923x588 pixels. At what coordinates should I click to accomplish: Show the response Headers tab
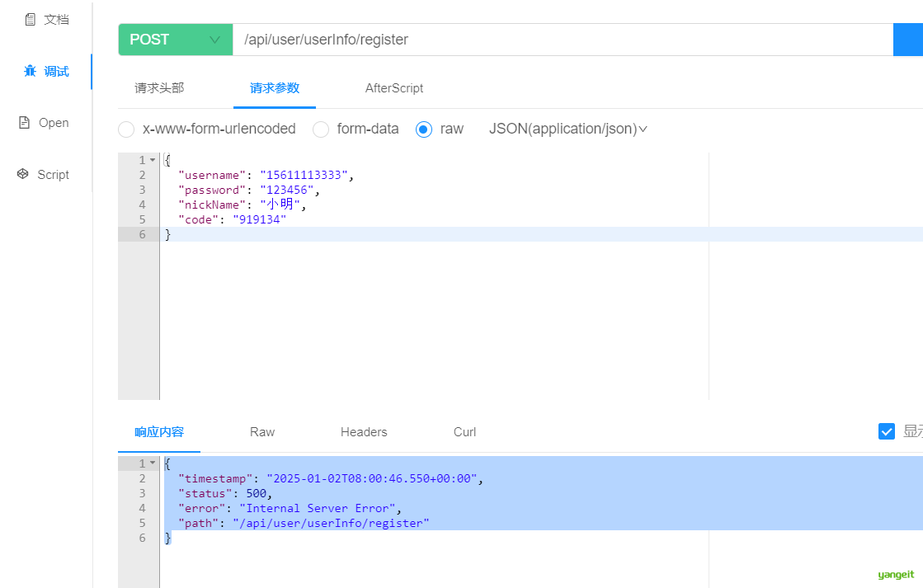[364, 432]
